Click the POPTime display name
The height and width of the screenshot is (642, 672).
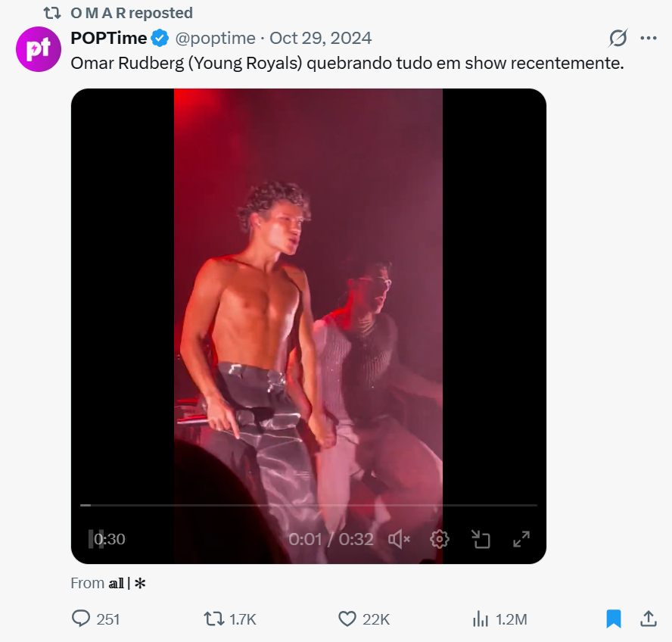pos(109,38)
